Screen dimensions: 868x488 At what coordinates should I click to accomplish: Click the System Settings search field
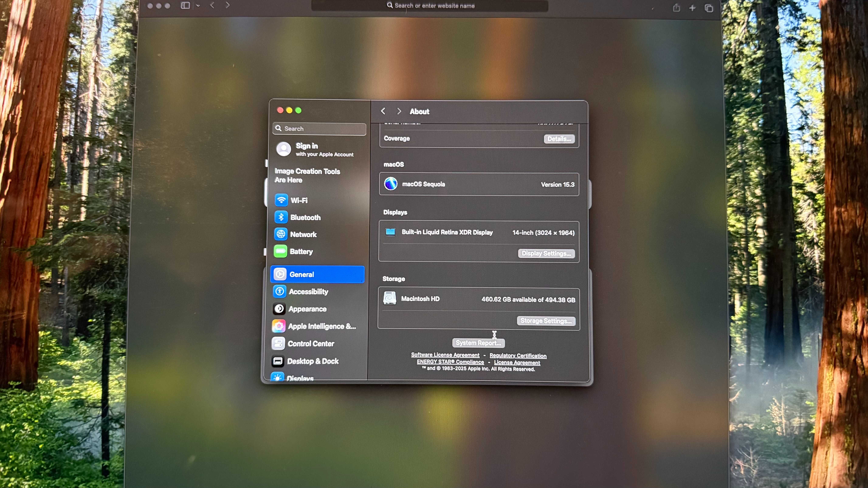(319, 129)
